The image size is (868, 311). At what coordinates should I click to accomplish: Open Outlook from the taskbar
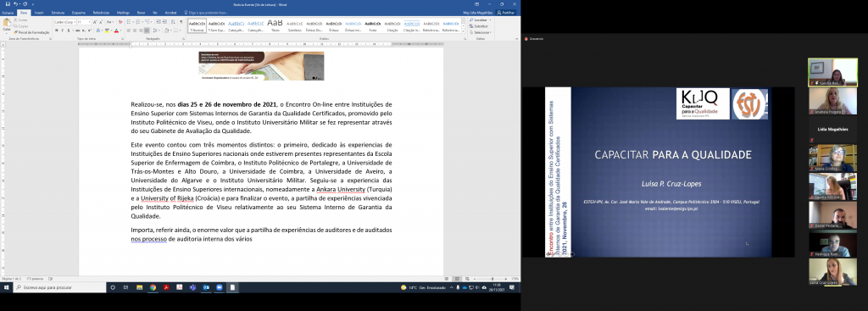click(206, 287)
